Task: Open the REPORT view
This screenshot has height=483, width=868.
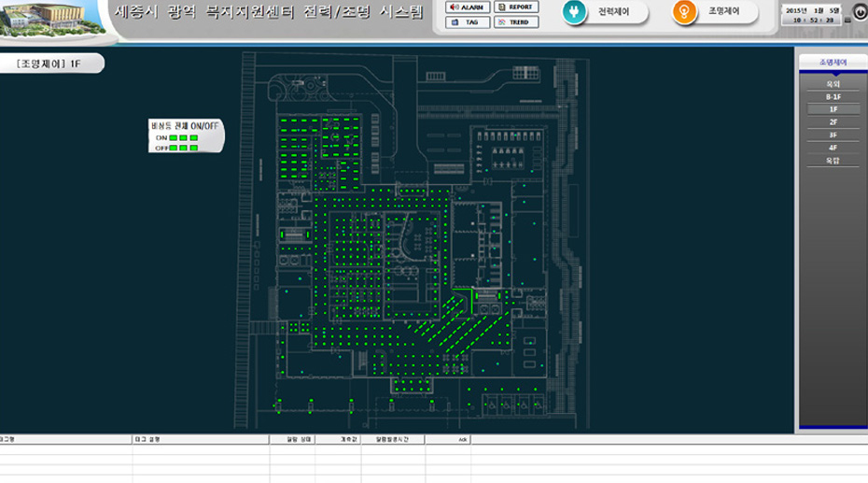Action: click(x=516, y=7)
